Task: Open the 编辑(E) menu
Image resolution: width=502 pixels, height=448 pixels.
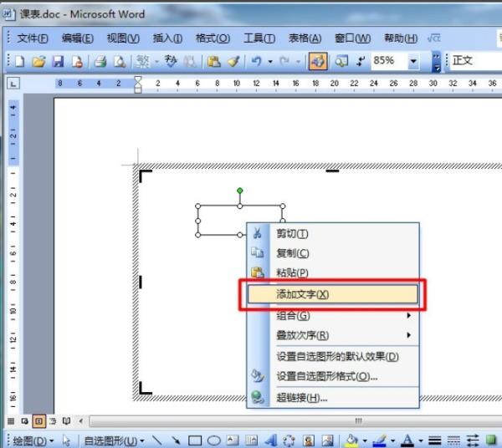Action: coord(78,38)
